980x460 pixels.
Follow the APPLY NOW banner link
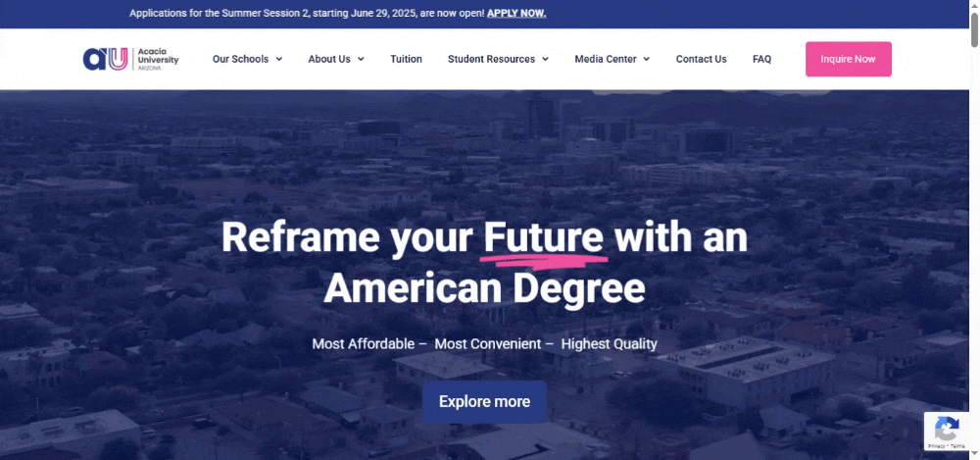coord(516,13)
